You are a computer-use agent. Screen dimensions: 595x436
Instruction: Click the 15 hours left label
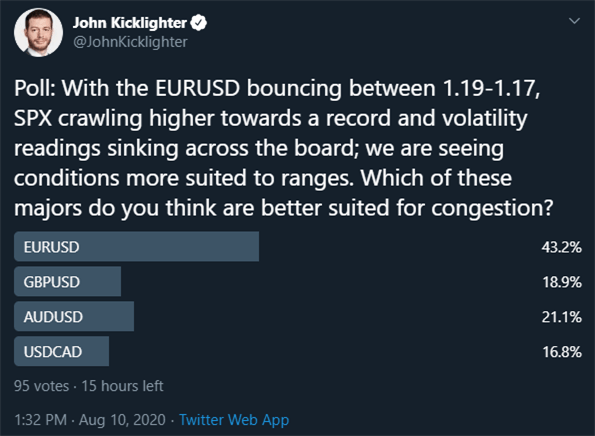(x=122, y=386)
